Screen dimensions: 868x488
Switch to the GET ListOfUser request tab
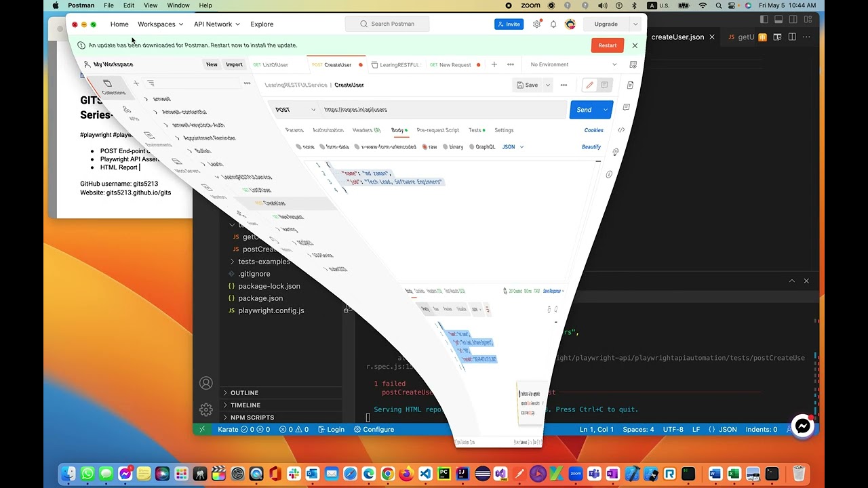pyautogui.click(x=271, y=65)
